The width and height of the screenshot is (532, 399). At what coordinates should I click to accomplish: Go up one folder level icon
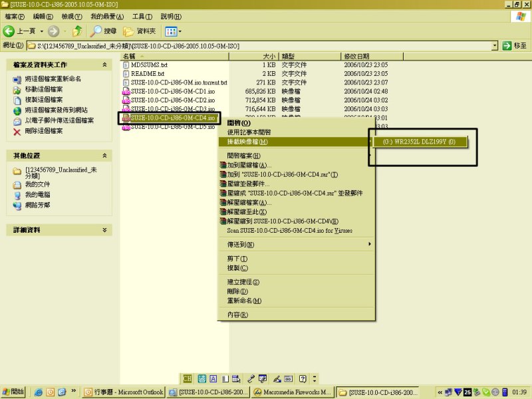coord(78,31)
